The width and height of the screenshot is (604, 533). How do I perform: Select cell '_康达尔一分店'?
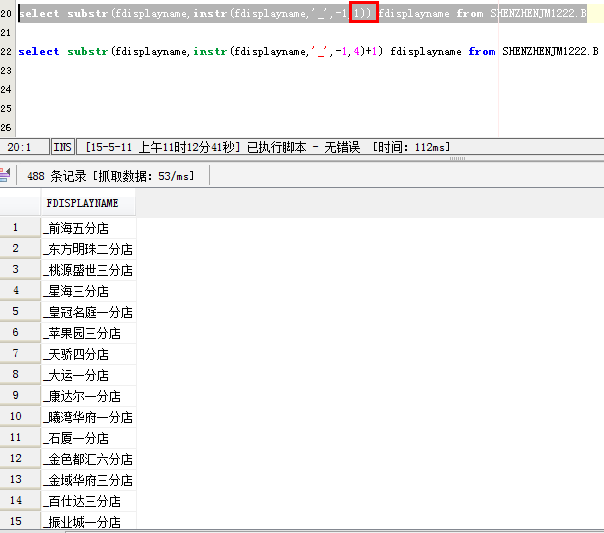point(88,396)
